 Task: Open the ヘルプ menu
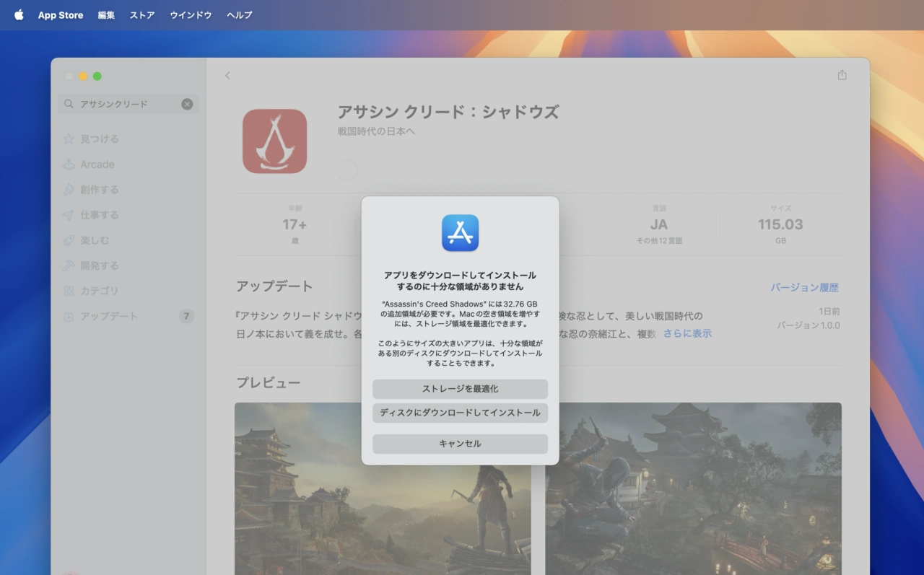[240, 15]
